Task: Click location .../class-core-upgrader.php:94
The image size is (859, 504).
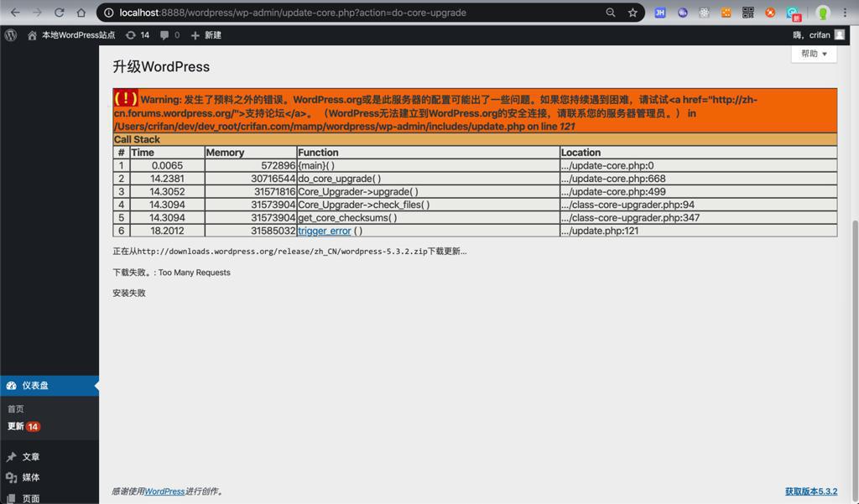Action: click(699, 205)
